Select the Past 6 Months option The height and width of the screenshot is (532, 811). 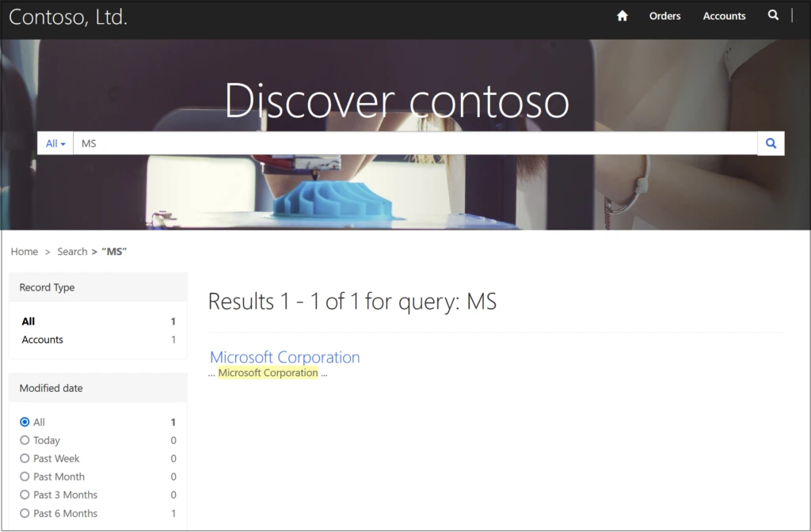pyautogui.click(x=25, y=514)
